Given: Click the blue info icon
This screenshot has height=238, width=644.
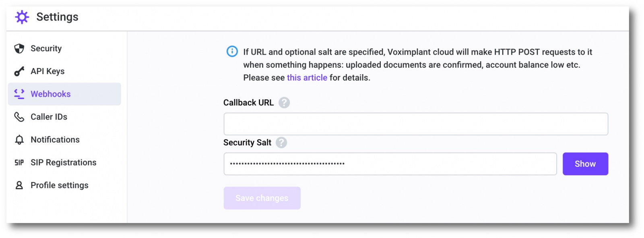Looking at the screenshot, I should click(x=232, y=52).
